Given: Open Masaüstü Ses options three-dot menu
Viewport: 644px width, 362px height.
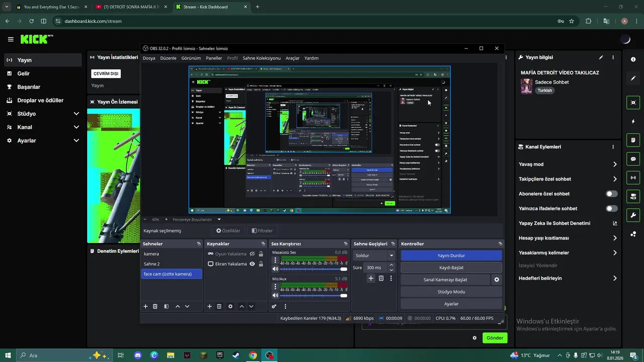Looking at the screenshot, I should coord(275,260).
